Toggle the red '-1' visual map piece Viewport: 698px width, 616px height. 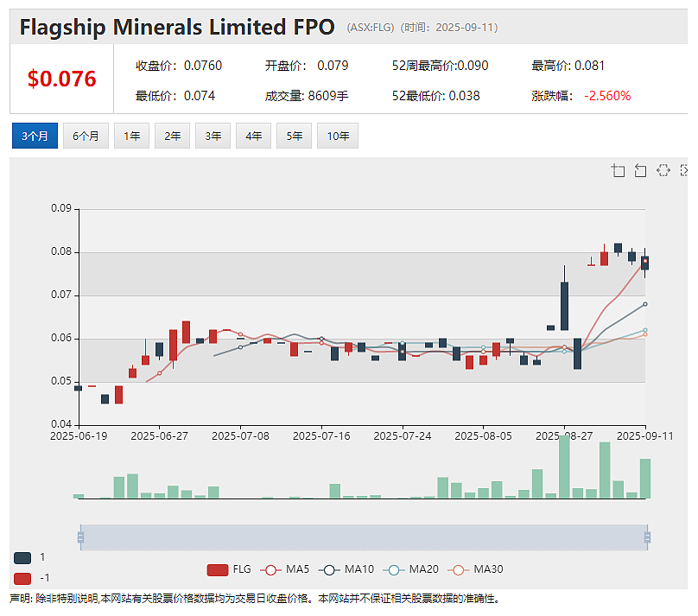[22, 578]
